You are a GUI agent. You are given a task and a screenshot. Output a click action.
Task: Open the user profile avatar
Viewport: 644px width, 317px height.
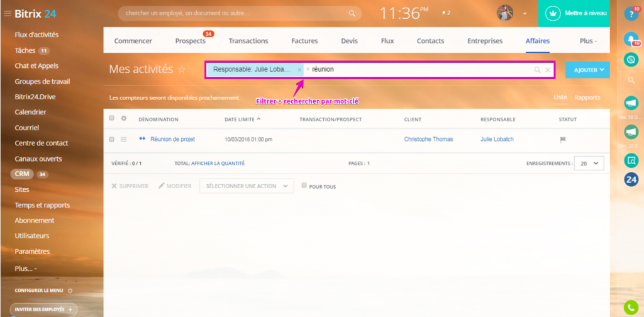505,13
